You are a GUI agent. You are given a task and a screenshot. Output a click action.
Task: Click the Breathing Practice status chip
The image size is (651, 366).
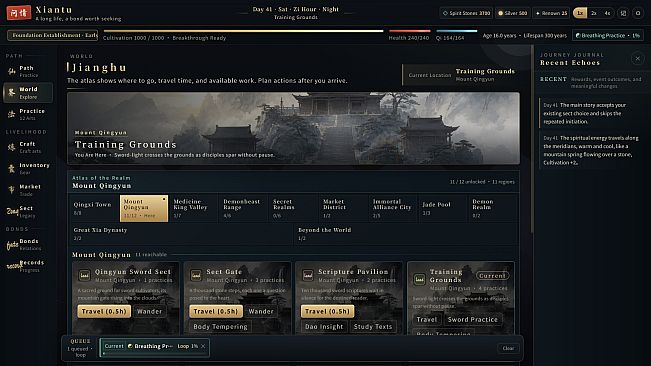(x=607, y=36)
